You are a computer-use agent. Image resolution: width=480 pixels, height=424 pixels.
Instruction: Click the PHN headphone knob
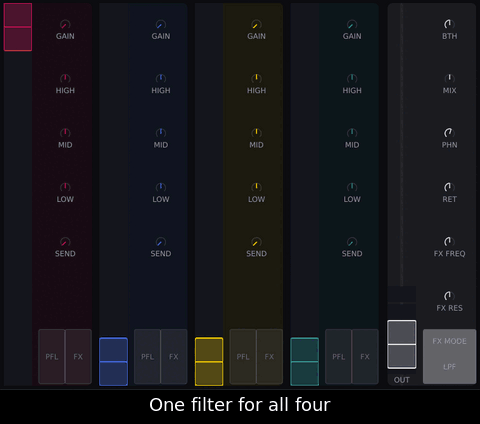(x=449, y=133)
